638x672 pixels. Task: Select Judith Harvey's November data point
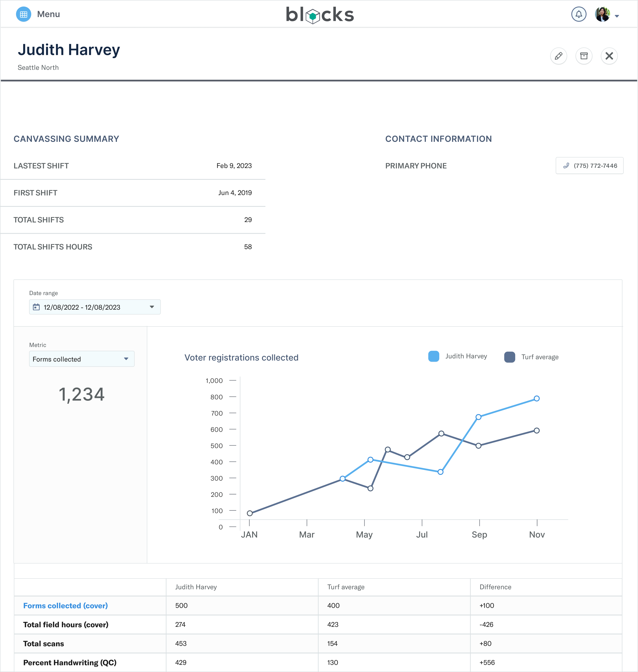pos(537,398)
